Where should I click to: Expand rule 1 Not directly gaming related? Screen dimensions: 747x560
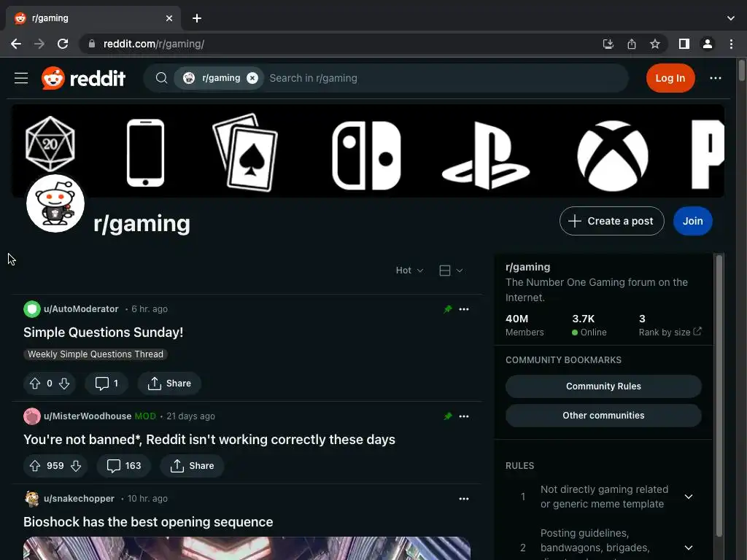pos(689,497)
